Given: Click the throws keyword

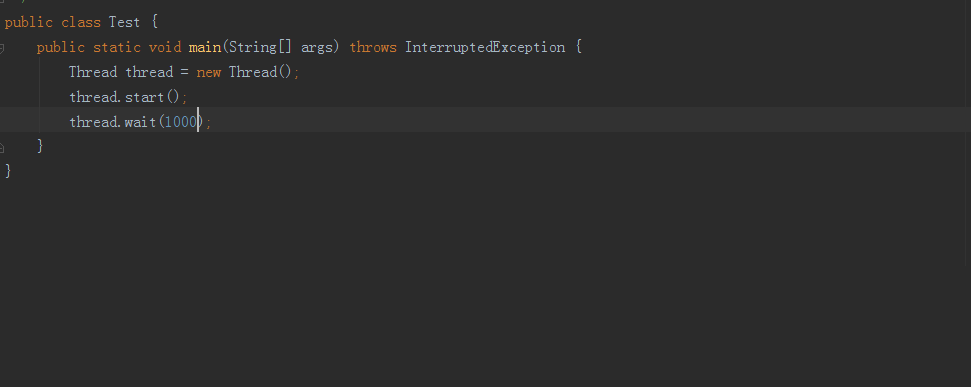Looking at the screenshot, I should click(x=373, y=48).
